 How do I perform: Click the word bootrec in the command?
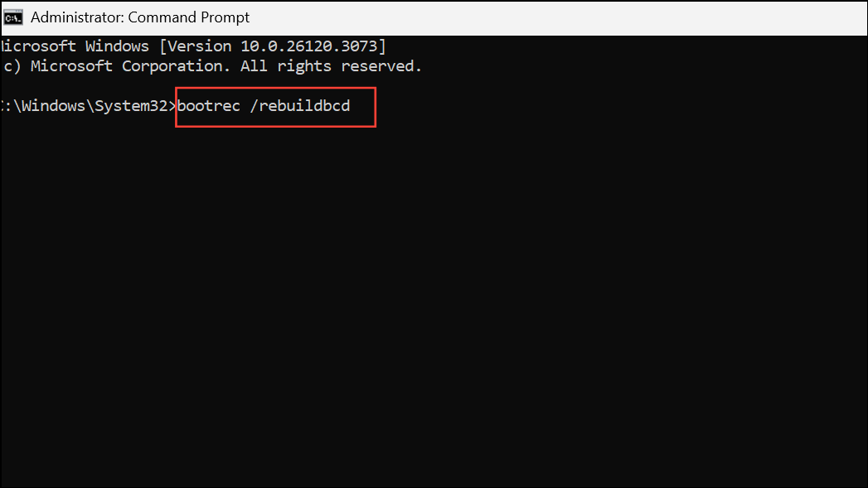209,106
